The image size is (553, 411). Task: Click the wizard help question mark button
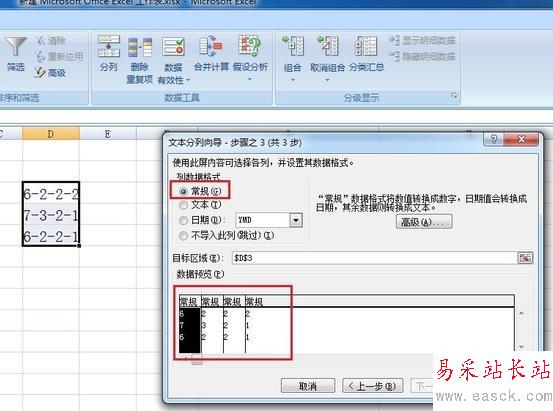click(x=494, y=139)
